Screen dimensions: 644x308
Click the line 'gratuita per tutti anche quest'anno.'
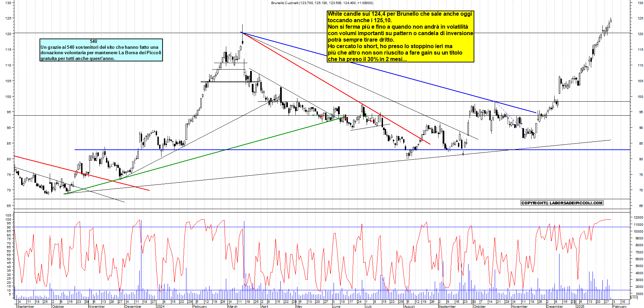pos(78,58)
